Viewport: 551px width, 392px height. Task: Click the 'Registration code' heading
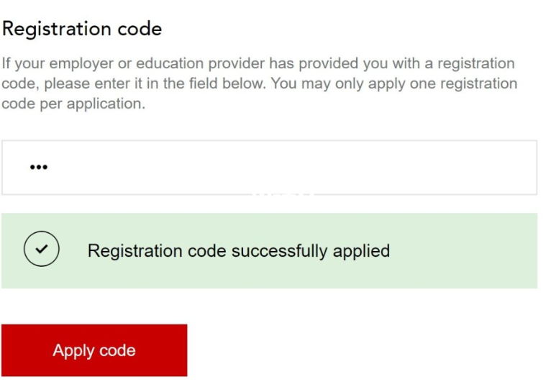tap(81, 29)
